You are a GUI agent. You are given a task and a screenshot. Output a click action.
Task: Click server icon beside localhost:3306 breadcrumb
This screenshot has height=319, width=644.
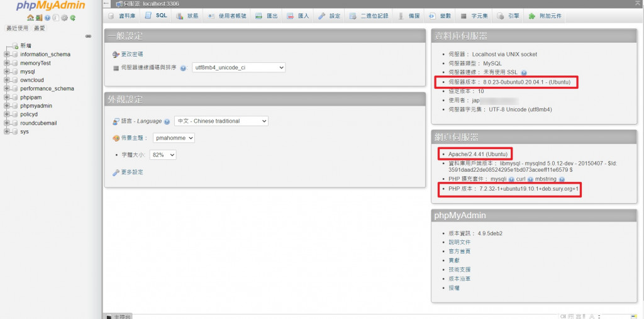pos(119,4)
